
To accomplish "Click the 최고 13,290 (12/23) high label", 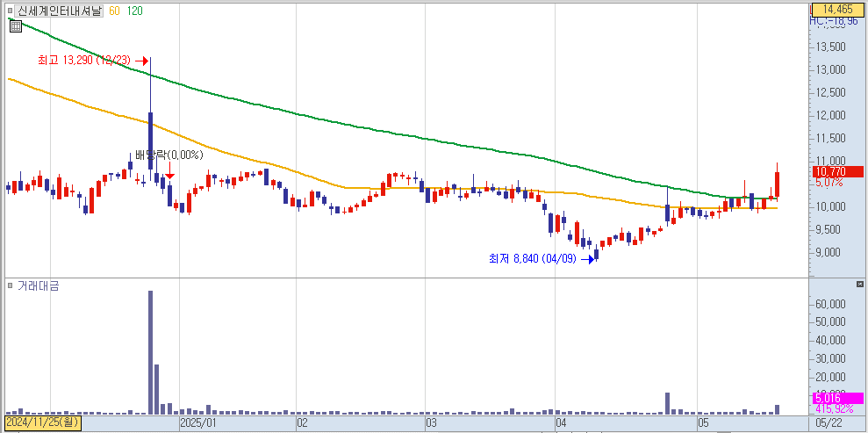I will pos(83,61).
